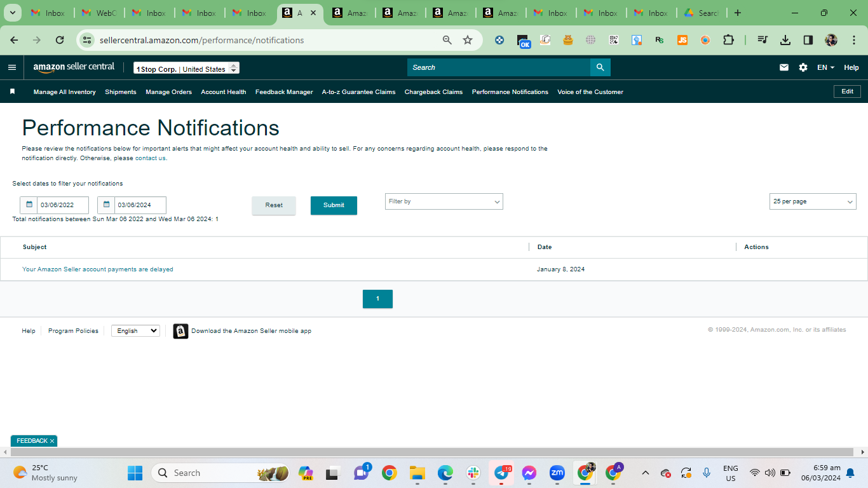The height and width of the screenshot is (488, 868).
Task: Click the Reset button
Action: click(274, 205)
